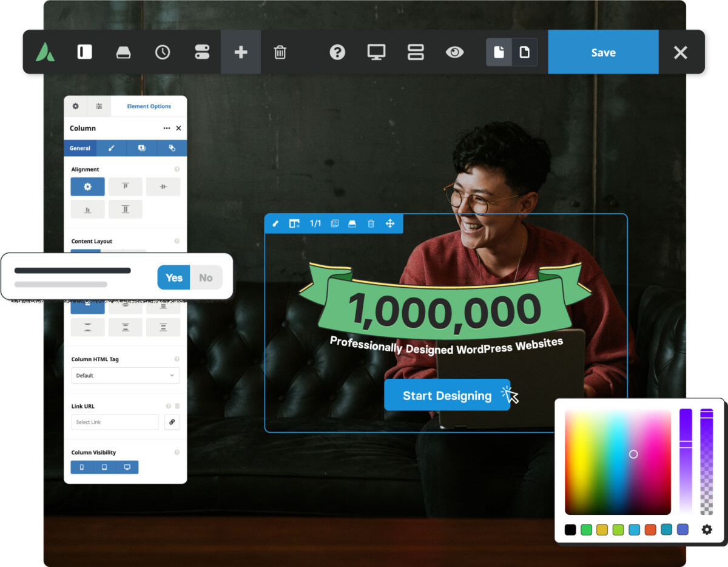728x567 pixels.
Task: Click the move crosshair icon on the column toolbar
Action: [x=391, y=223]
